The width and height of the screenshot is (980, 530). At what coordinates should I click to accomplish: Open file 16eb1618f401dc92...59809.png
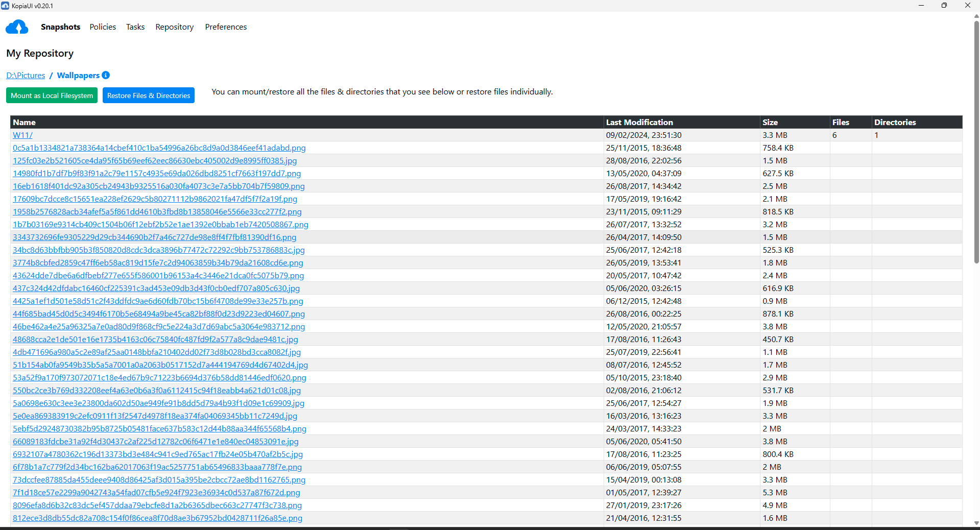(x=159, y=186)
